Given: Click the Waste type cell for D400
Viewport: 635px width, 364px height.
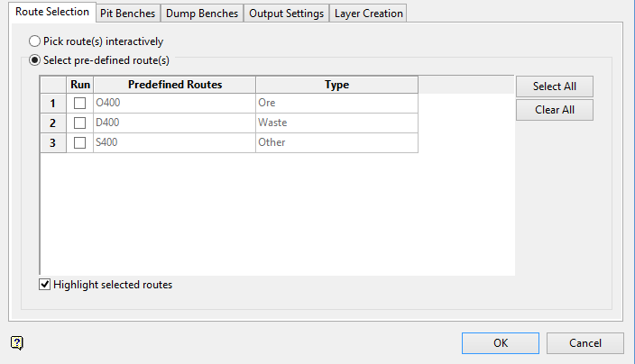Looking at the screenshot, I should point(336,123).
